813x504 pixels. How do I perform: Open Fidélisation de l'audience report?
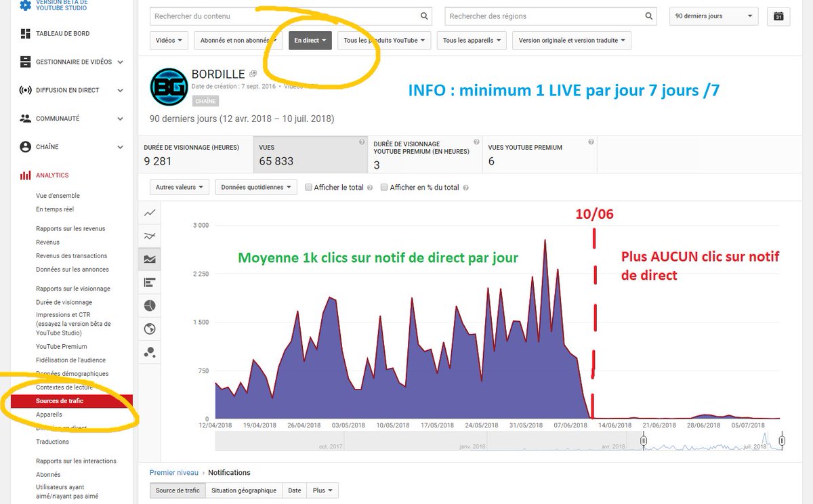(70, 360)
